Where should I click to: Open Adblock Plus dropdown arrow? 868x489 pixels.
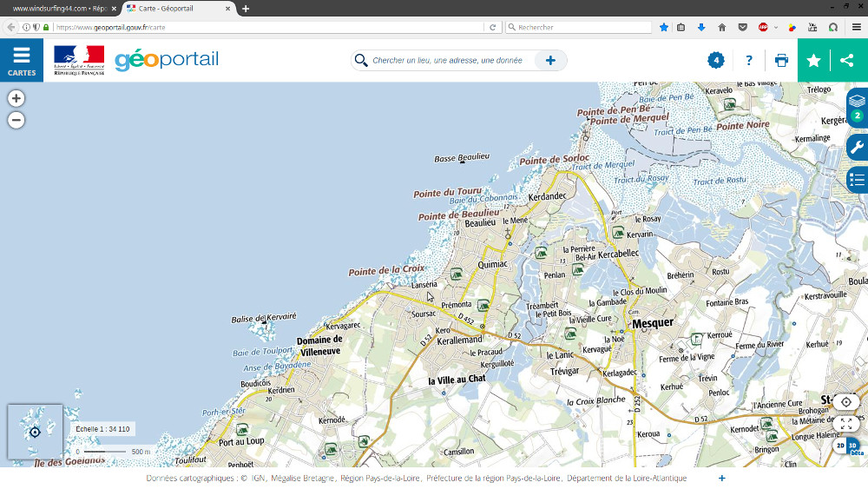coord(775,27)
